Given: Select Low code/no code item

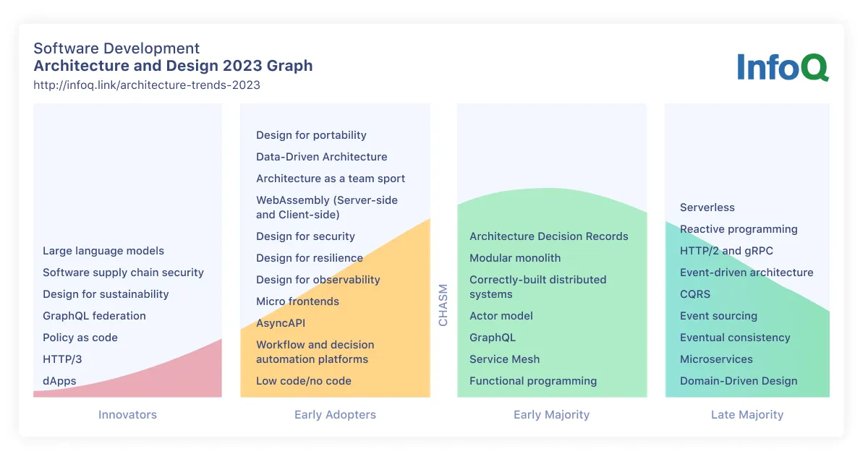Looking at the screenshot, I should pyautogui.click(x=303, y=381).
